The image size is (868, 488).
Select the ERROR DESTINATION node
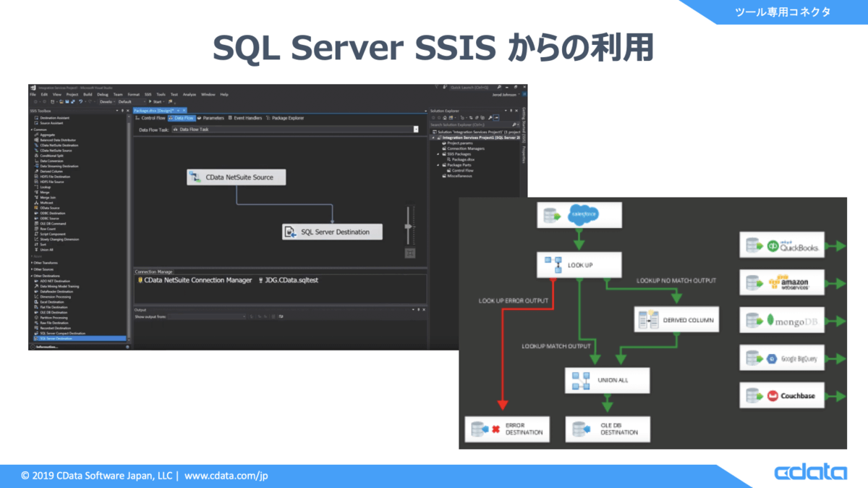[508, 429]
